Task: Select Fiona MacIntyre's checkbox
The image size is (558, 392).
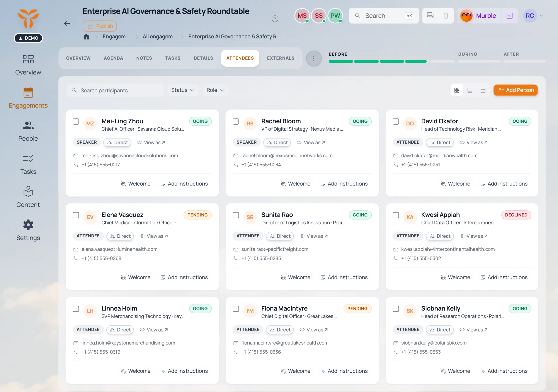Action: point(236,309)
